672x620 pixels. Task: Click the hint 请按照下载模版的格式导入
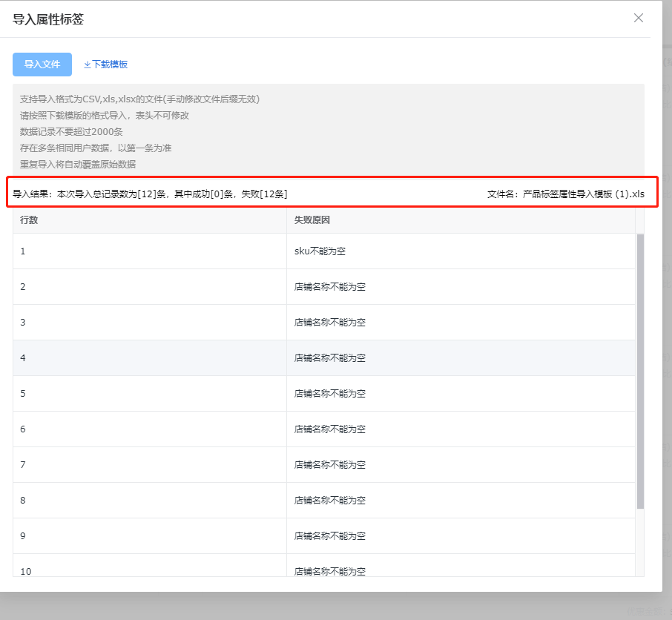click(x=105, y=115)
